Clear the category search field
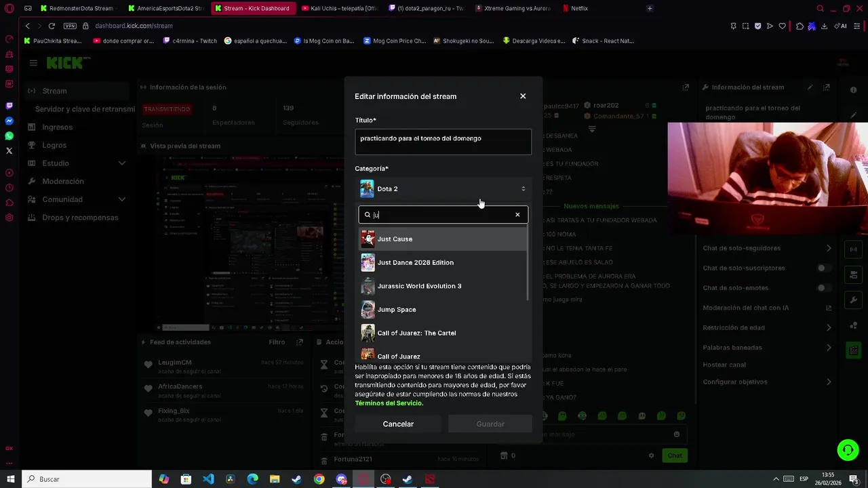Image resolution: width=868 pixels, height=488 pixels. (x=517, y=215)
